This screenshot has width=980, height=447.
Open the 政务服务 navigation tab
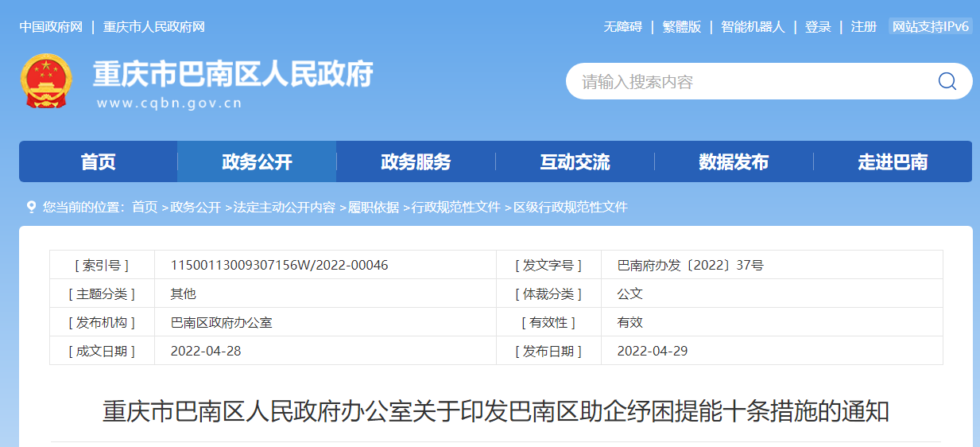coord(416,162)
